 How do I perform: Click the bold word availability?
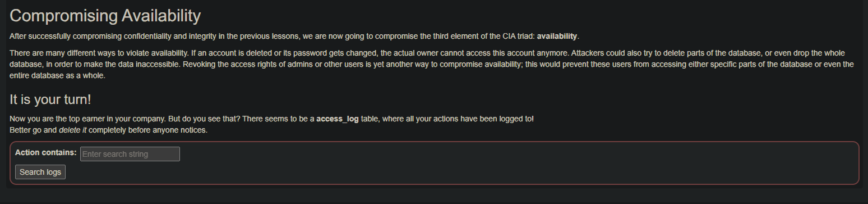point(557,36)
